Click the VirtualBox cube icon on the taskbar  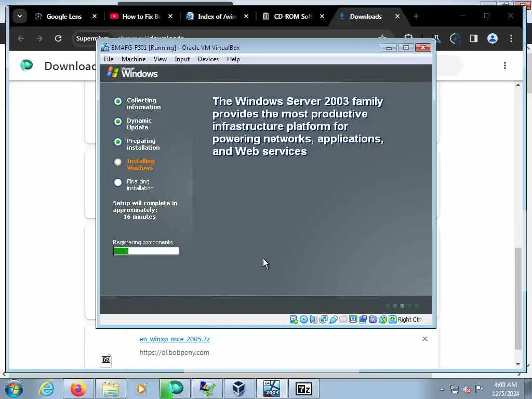[239, 389]
